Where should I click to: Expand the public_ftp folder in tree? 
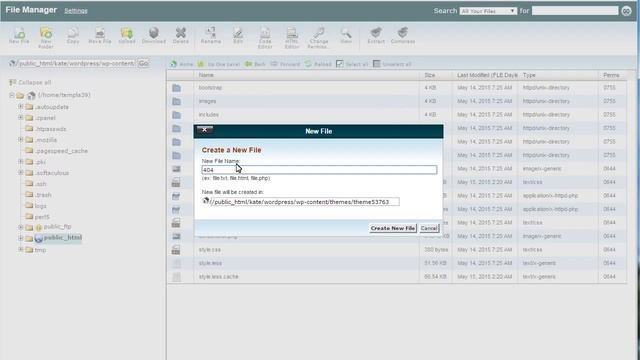point(20,227)
